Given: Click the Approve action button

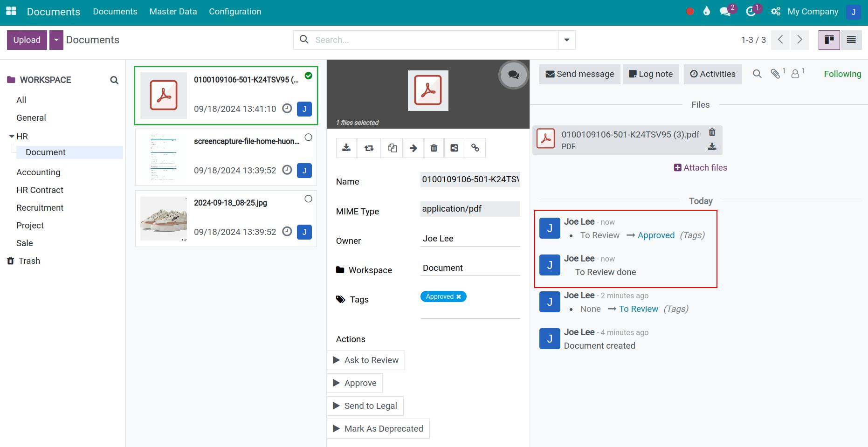Looking at the screenshot, I should [x=355, y=383].
